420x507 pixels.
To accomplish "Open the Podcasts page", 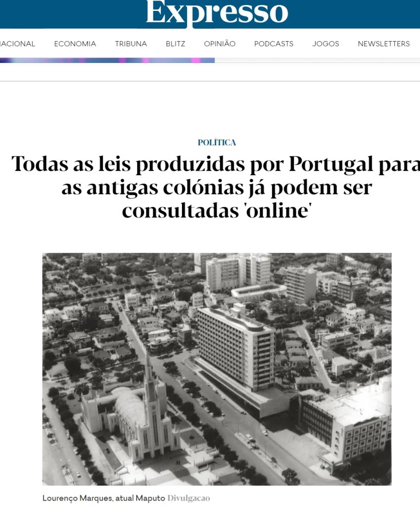I will coord(274,44).
